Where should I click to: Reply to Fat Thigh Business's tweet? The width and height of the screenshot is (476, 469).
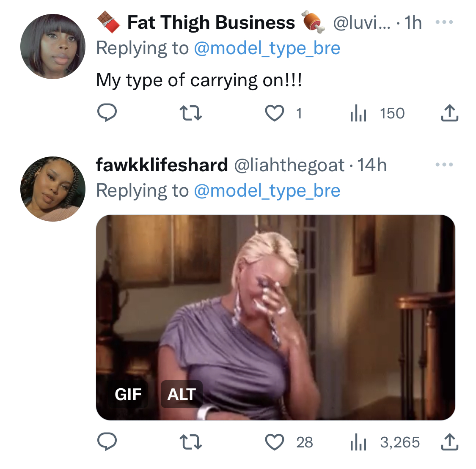pyautogui.click(x=107, y=113)
